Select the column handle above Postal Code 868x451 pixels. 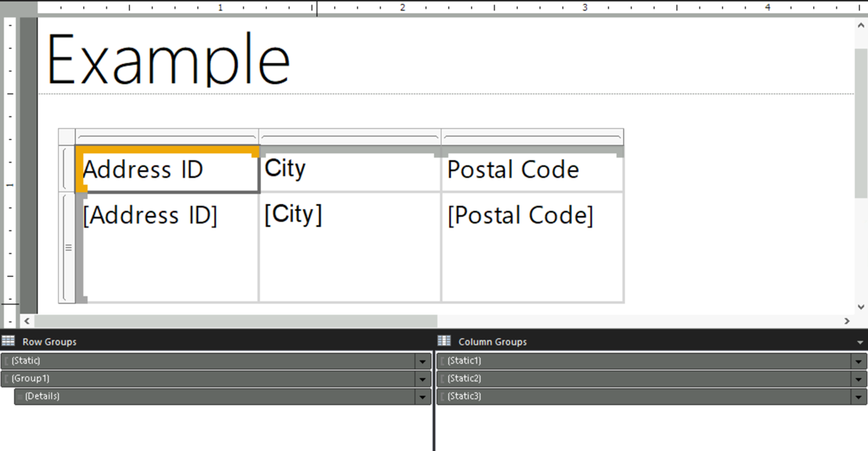coord(532,136)
